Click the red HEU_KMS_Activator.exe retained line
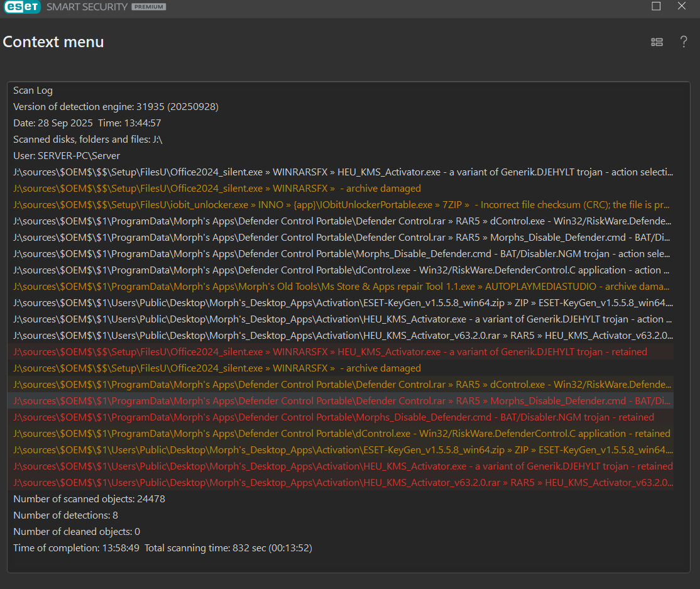 click(342, 466)
